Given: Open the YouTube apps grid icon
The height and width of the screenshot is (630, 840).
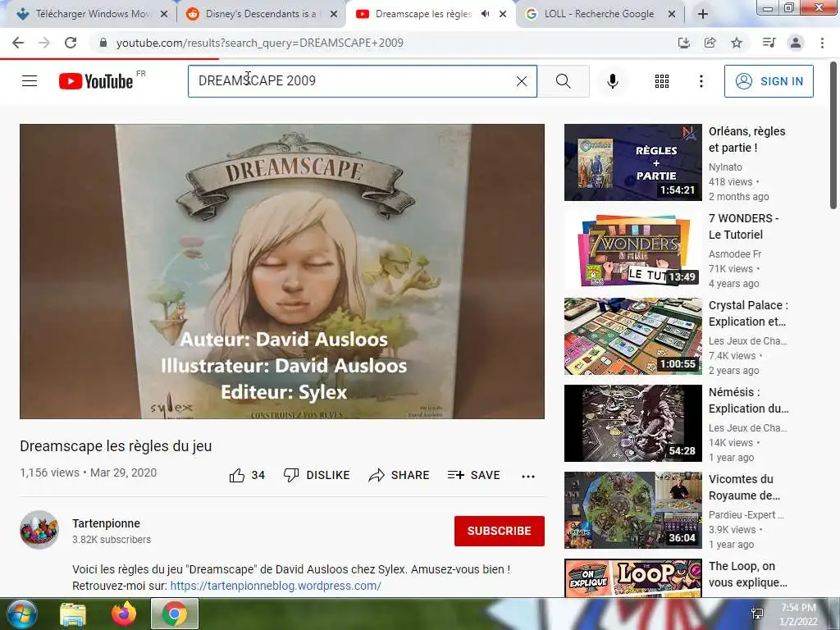Looking at the screenshot, I should (x=662, y=81).
